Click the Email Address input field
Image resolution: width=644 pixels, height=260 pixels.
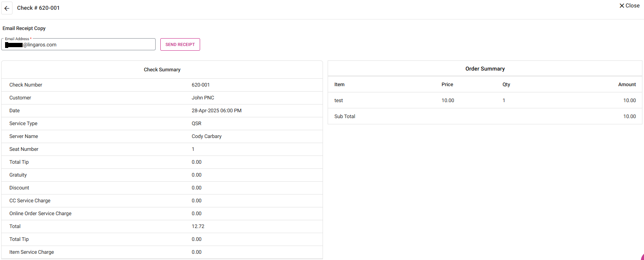point(86,45)
